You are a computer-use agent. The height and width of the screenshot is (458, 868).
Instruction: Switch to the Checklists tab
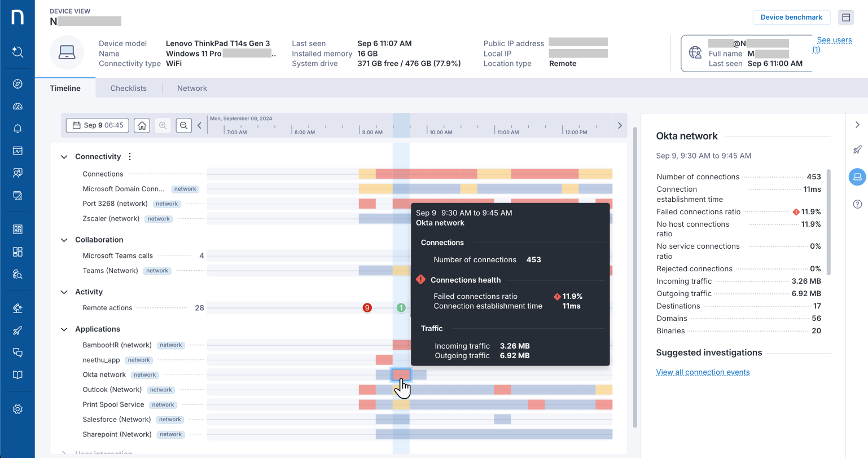[x=128, y=88]
